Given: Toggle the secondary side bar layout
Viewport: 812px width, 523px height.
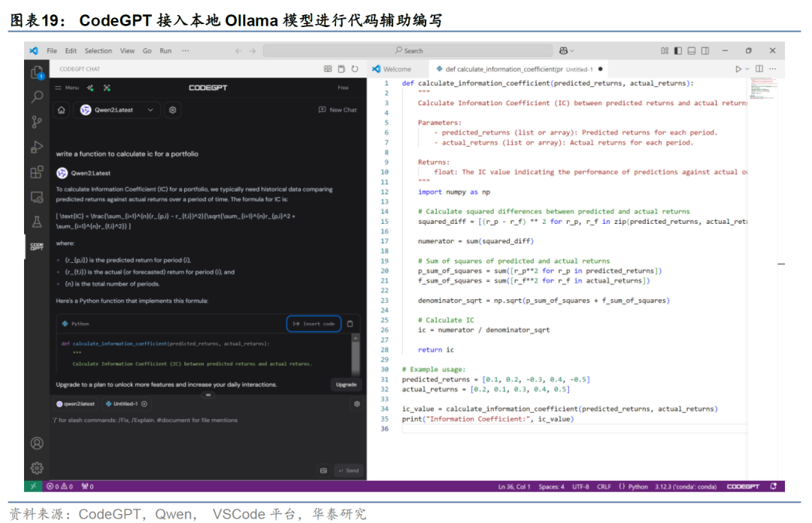Looking at the screenshot, I should point(704,51).
